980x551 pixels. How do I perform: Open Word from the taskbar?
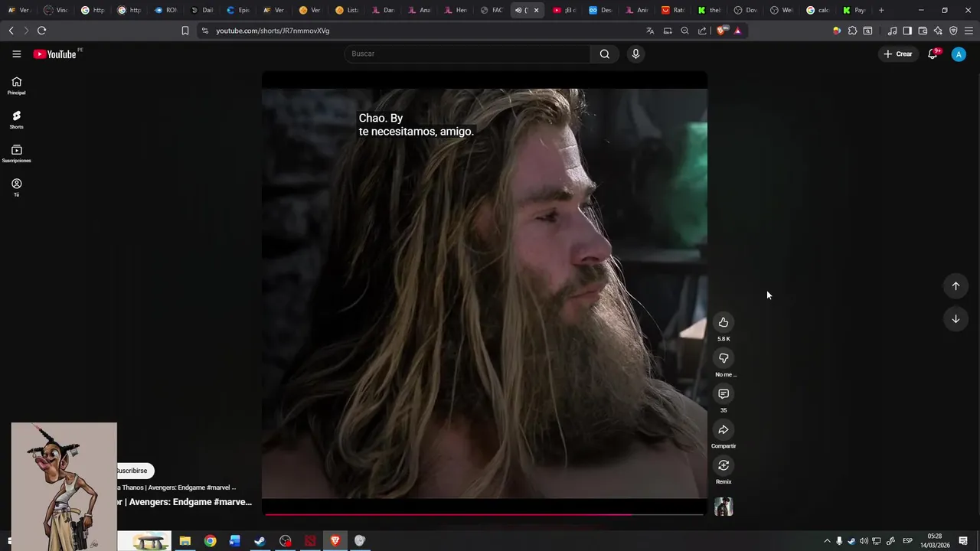[x=235, y=541]
